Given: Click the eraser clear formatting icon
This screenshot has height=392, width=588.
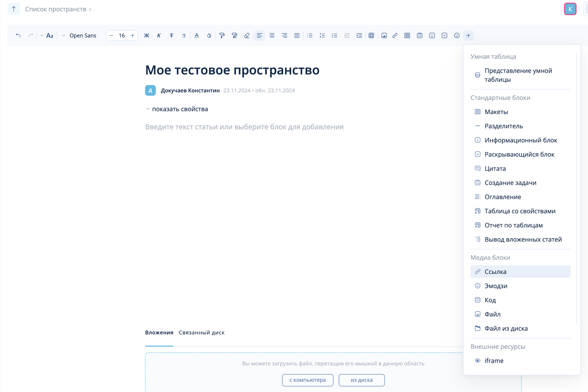Looking at the screenshot, I should [x=247, y=36].
